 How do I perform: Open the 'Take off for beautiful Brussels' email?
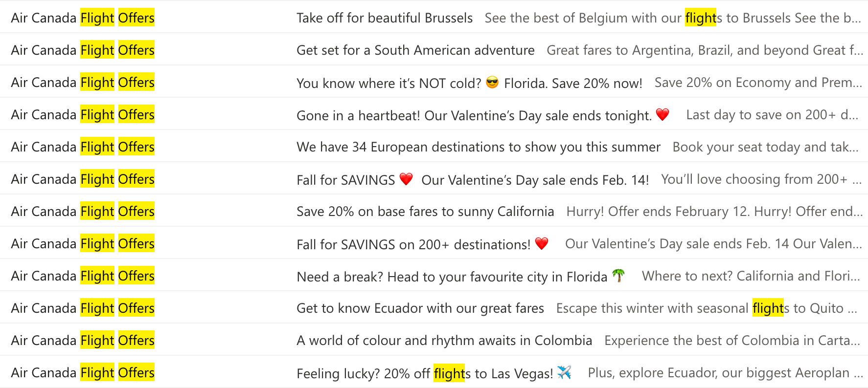coord(434,17)
